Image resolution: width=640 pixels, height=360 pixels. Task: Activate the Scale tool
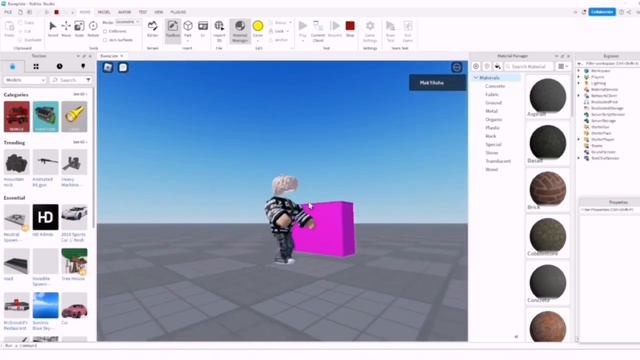79,29
